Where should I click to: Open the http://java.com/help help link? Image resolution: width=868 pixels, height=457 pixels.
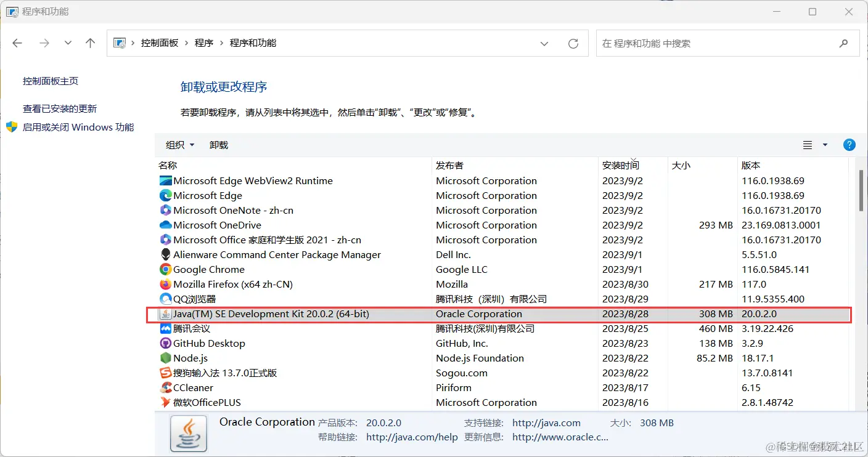412,437
